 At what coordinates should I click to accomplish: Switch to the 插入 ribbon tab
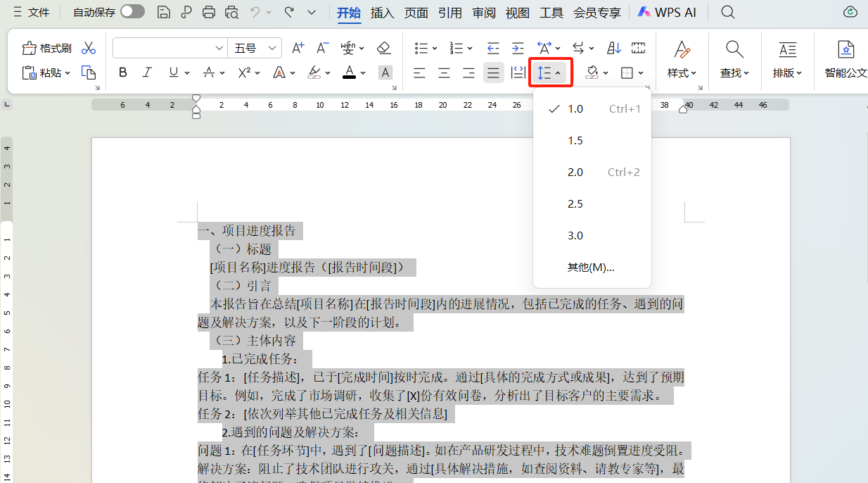(x=382, y=12)
